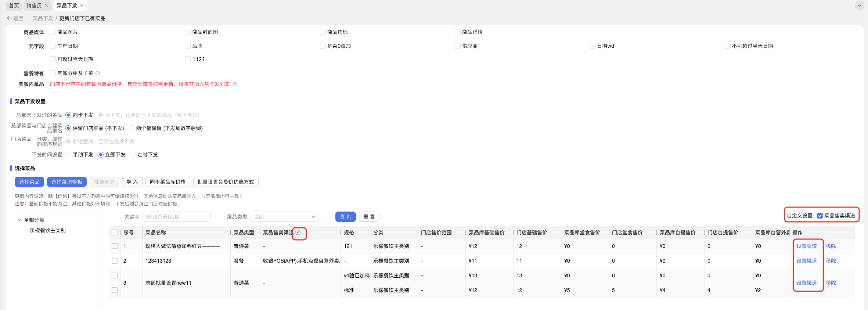Select the 定时下发 radio option
This screenshot has height=310, width=868.
tap(133, 155)
